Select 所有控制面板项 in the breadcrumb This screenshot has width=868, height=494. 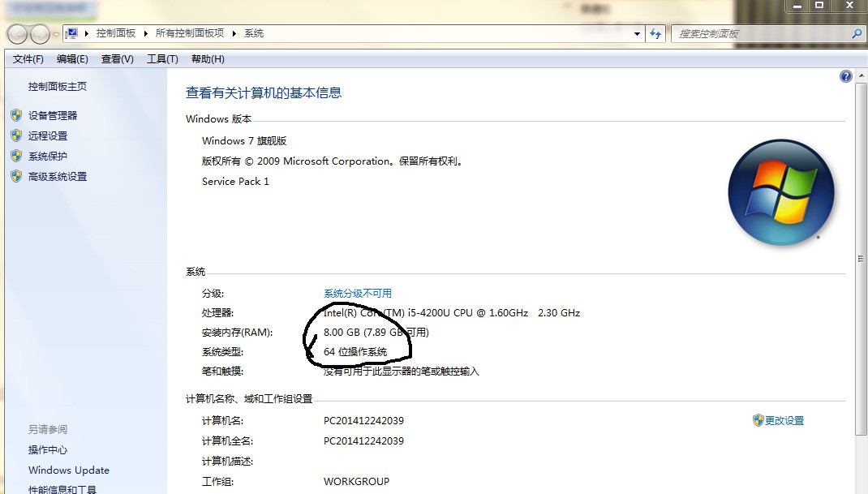tap(189, 33)
